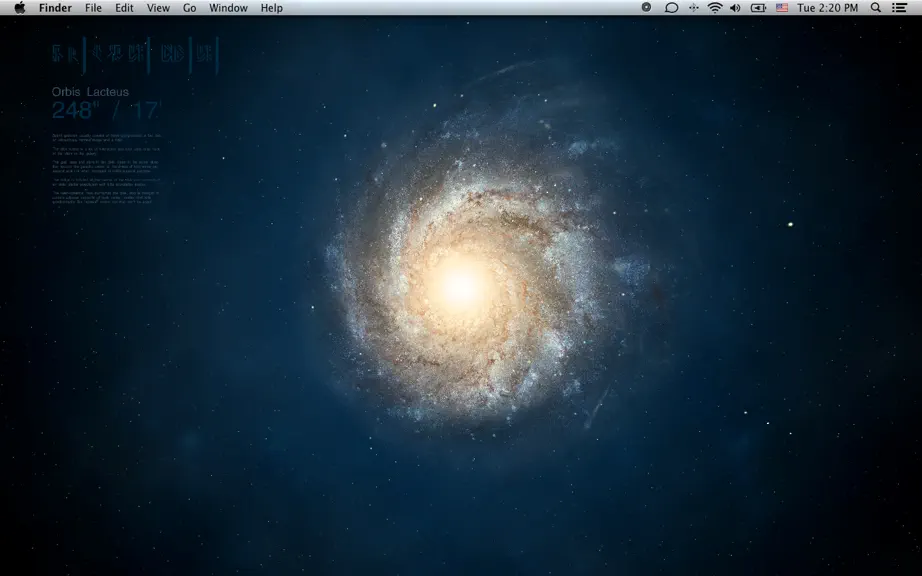This screenshot has width=922, height=576.
Task: Open the US flag input source menu
Action: [781, 8]
